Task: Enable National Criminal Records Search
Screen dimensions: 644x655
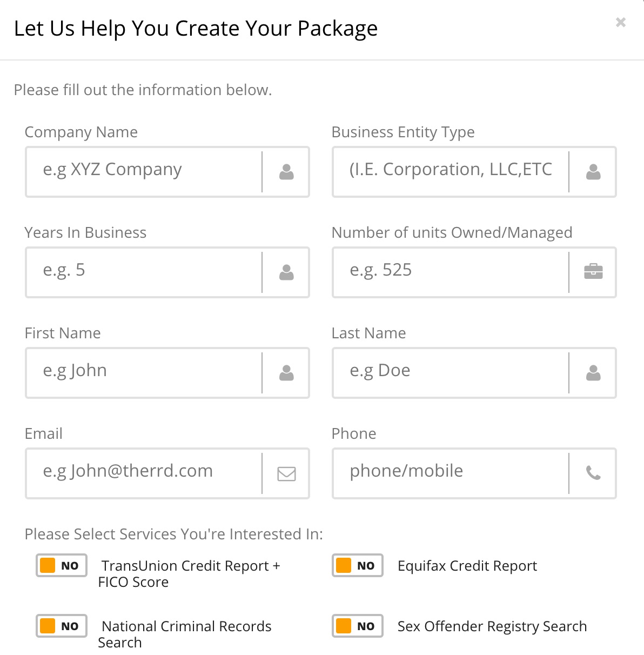Action: (61, 626)
